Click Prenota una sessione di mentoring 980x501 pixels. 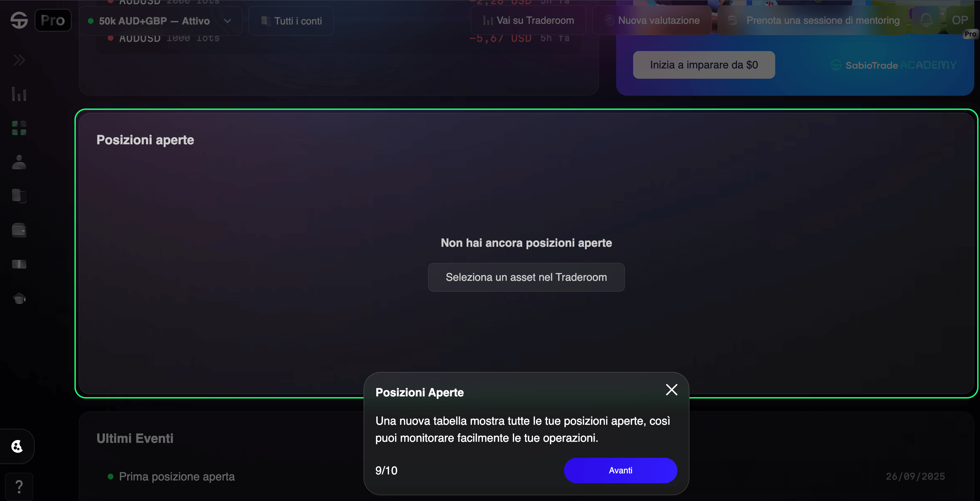pos(815,21)
